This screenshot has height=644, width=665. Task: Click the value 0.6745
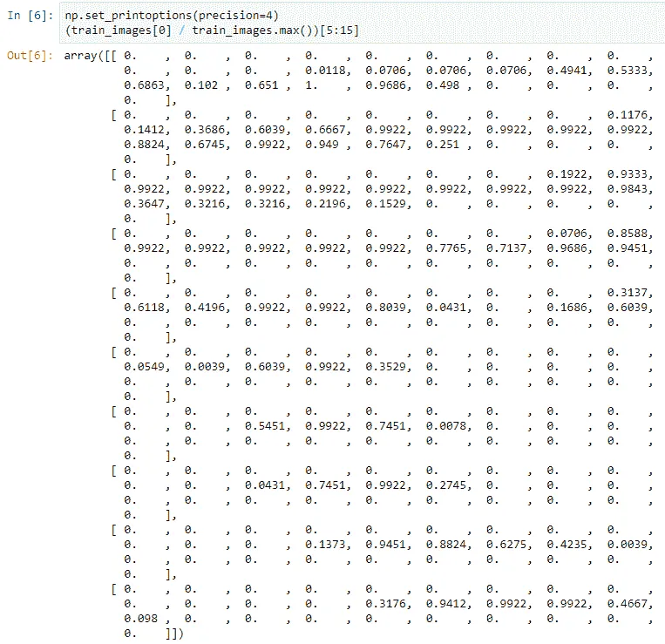tap(205, 145)
